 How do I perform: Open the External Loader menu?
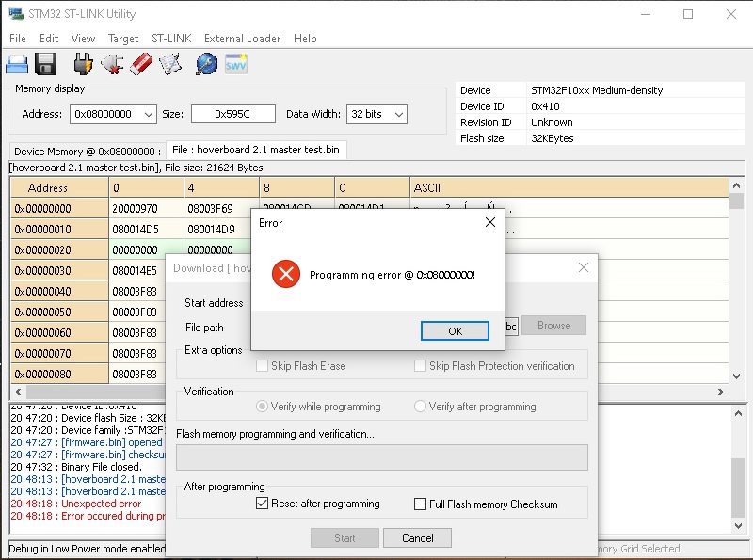[242, 39]
